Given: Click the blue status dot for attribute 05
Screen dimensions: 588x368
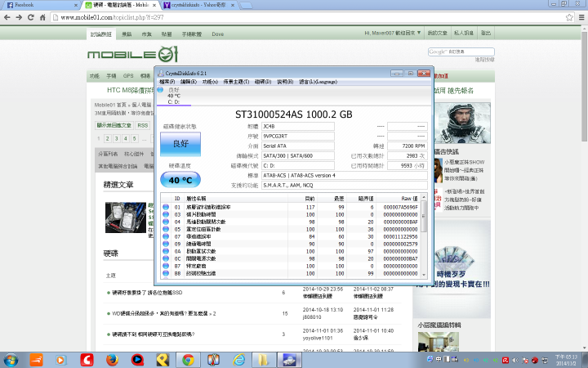Looking at the screenshot, I should click(x=166, y=229).
